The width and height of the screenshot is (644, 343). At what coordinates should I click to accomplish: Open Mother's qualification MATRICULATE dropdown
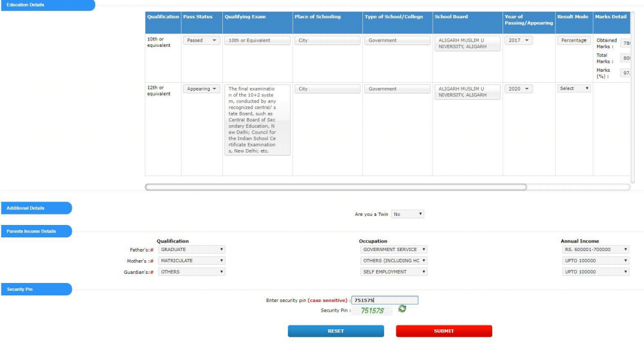(x=192, y=261)
